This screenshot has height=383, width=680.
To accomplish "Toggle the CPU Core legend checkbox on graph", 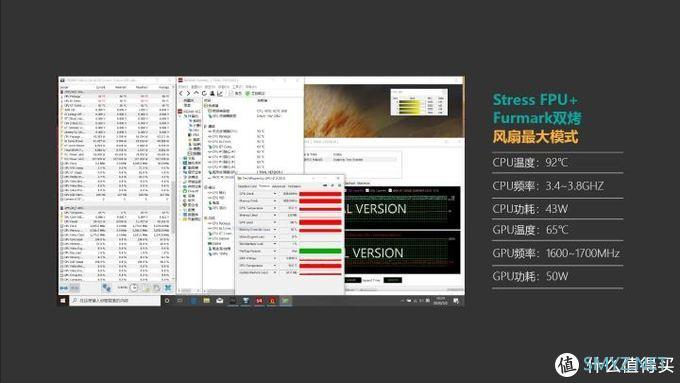I will (x=367, y=190).
